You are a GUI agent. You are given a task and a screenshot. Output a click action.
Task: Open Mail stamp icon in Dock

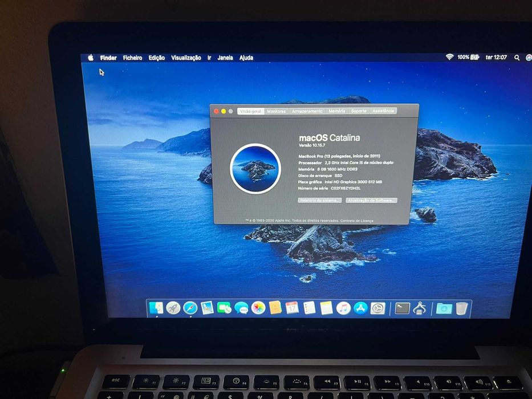click(x=207, y=308)
